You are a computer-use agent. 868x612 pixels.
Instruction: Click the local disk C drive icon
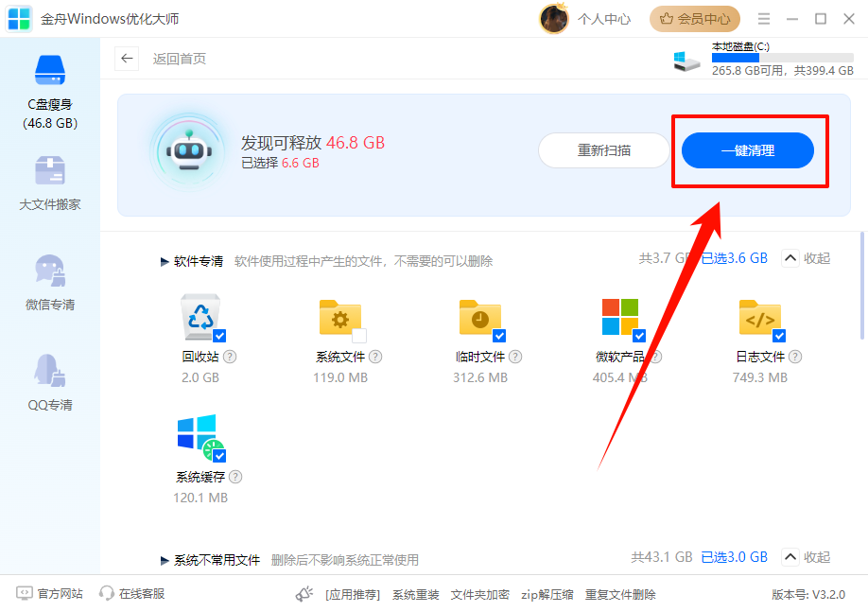(x=686, y=61)
